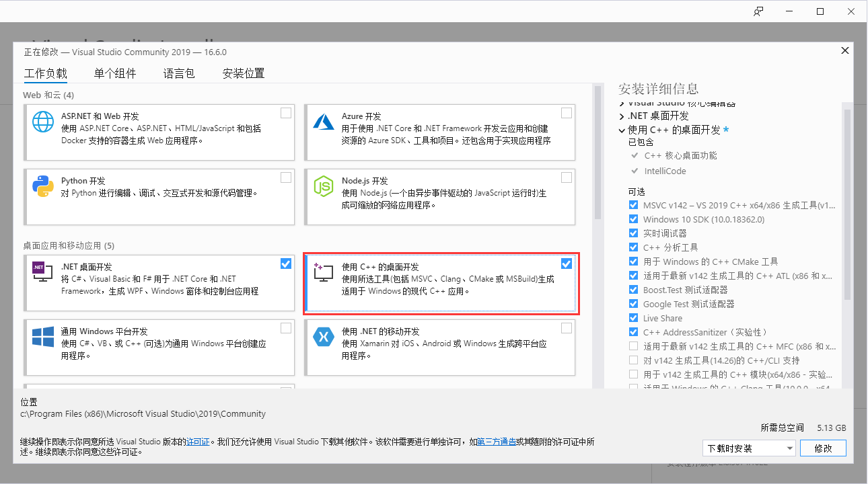Switch to the 语言包 tab
This screenshot has height=484, width=868.
point(179,73)
